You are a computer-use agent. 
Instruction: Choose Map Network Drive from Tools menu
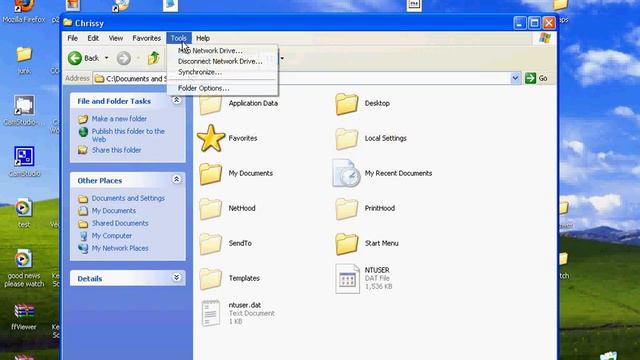[222, 51]
